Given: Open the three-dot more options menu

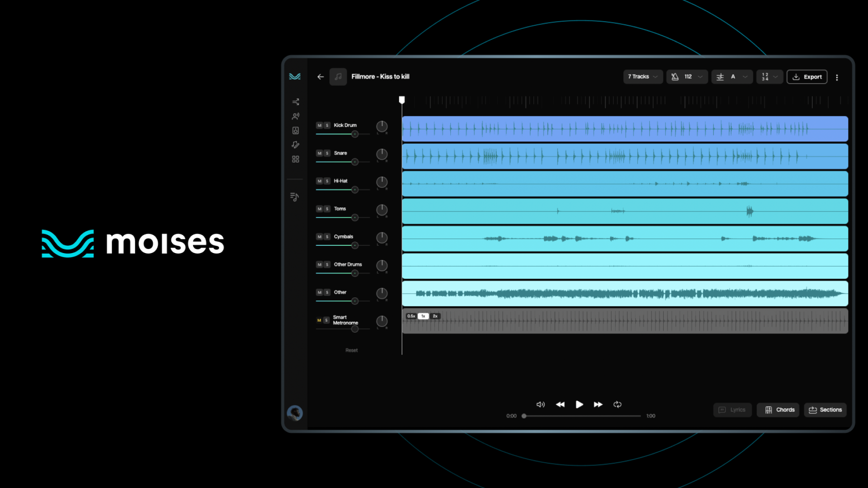Looking at the screenshot, I should coord(837,77).
